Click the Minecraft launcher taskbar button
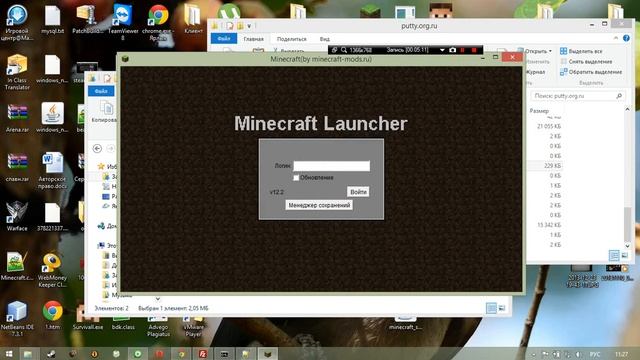 click(x=268, y=354)
